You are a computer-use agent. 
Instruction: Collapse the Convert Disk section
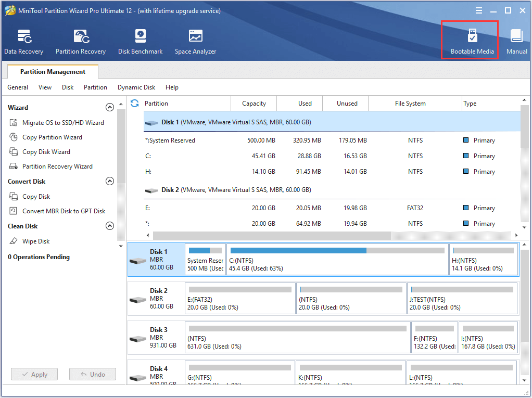coord(110,181)
